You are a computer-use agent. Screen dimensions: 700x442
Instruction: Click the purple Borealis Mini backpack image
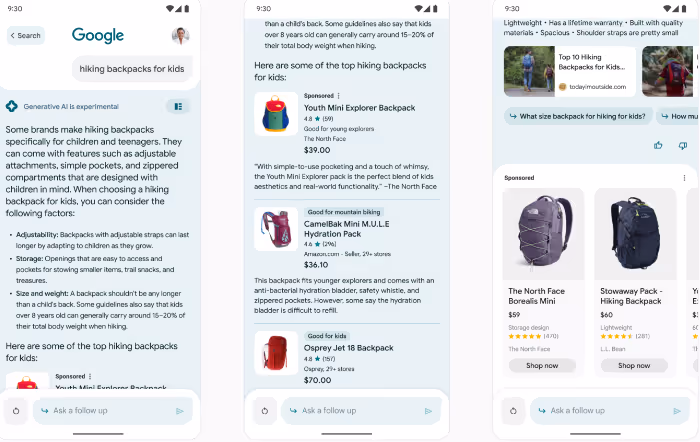tap(543, 234)
